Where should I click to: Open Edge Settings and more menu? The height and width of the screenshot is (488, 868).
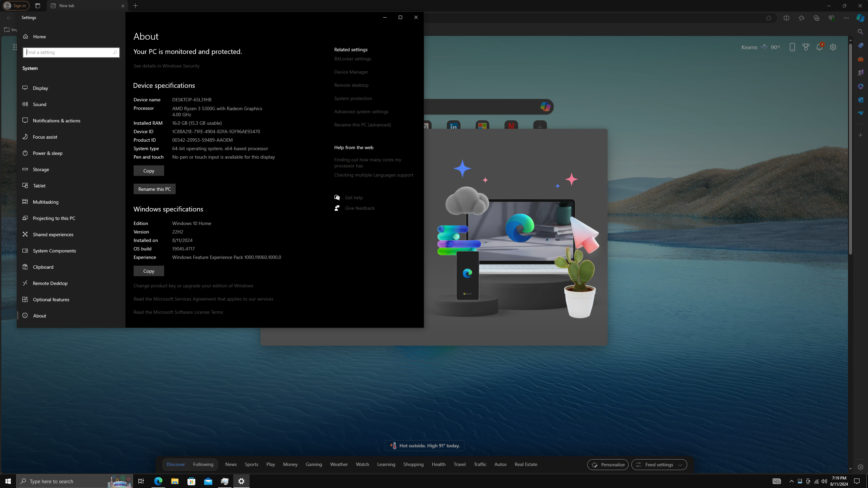coord(846,18)
